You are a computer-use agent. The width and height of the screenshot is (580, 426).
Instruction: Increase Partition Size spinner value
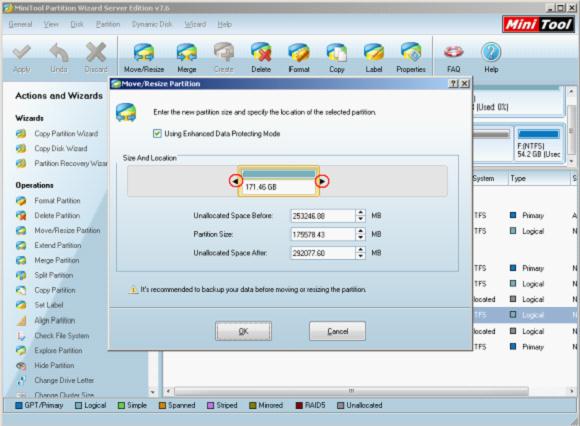360,231
